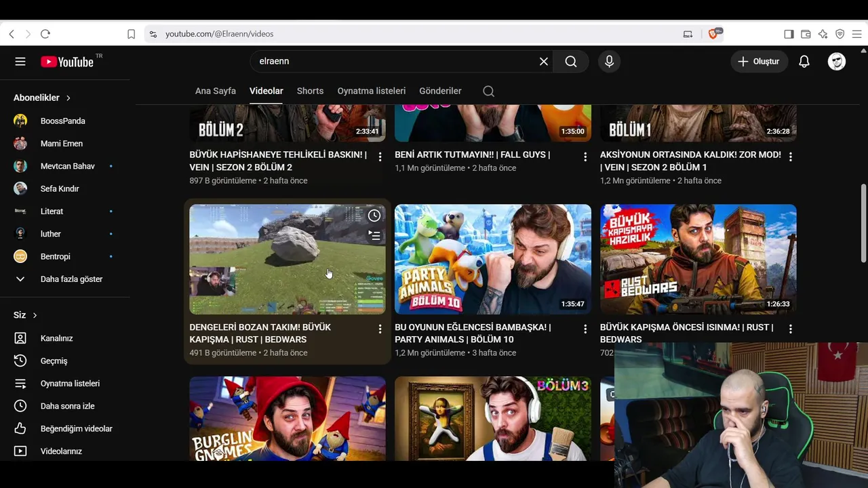Play the Rust Bedwars Büyük Kapışmaya Hazırlık thumbnail
The width and height of the screenshot is (868, 488).
point(698,260)
